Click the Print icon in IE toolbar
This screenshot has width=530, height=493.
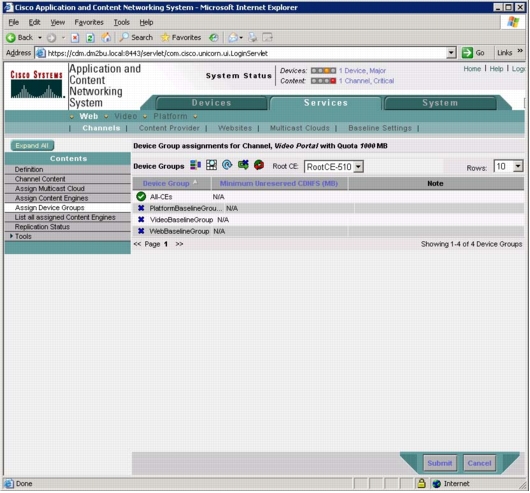pos(252,38)
